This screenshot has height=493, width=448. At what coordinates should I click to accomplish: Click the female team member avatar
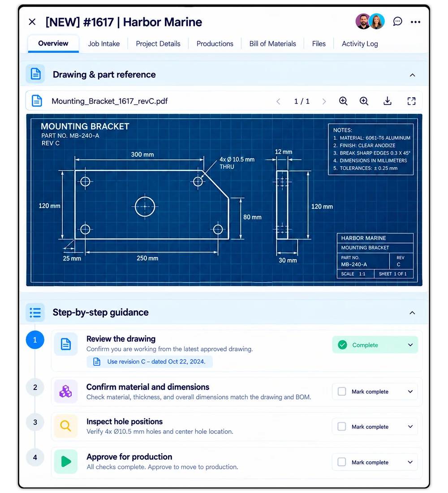point(377,22)
